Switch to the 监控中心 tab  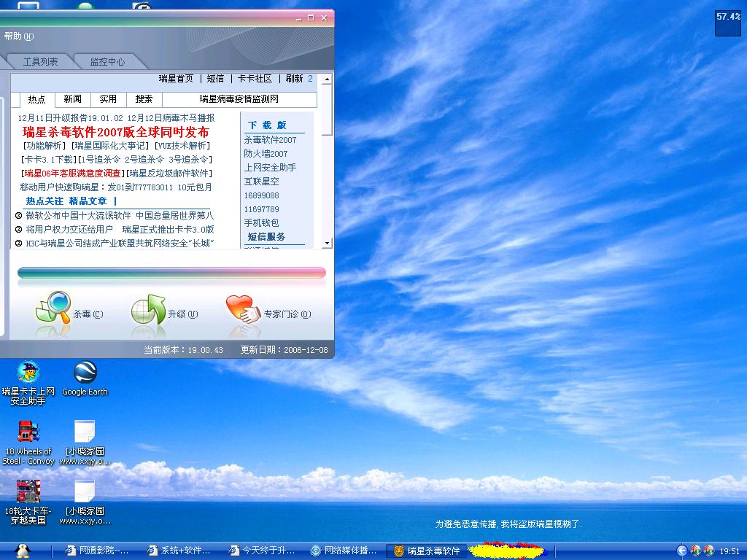pos(108,61)
